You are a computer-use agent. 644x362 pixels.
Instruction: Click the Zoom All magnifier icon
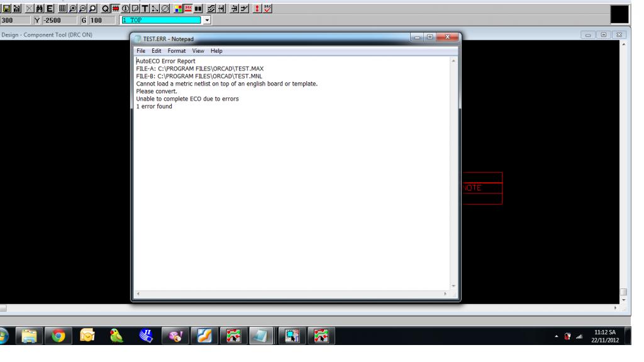(x=93, y=9)
